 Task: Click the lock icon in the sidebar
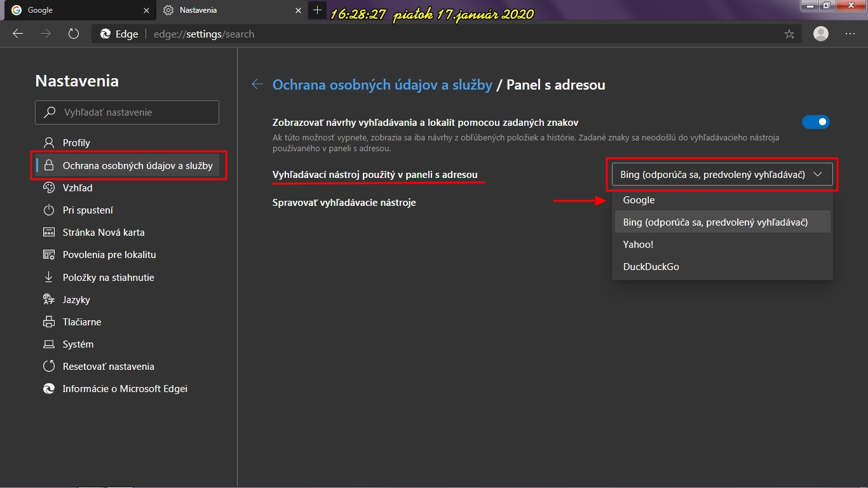[49, 165]
